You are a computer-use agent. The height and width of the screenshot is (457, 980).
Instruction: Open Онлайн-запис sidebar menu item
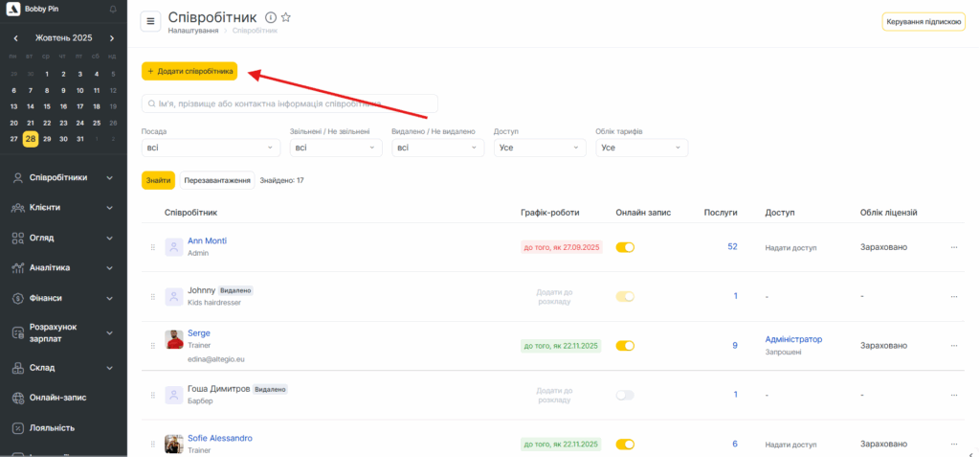[x=63, y=398]
